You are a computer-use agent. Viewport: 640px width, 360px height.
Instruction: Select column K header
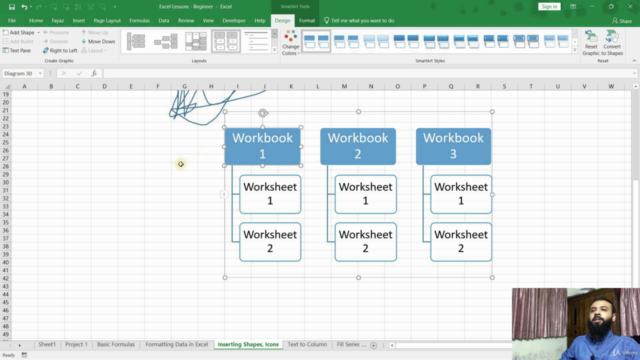[x=291, y=86]
